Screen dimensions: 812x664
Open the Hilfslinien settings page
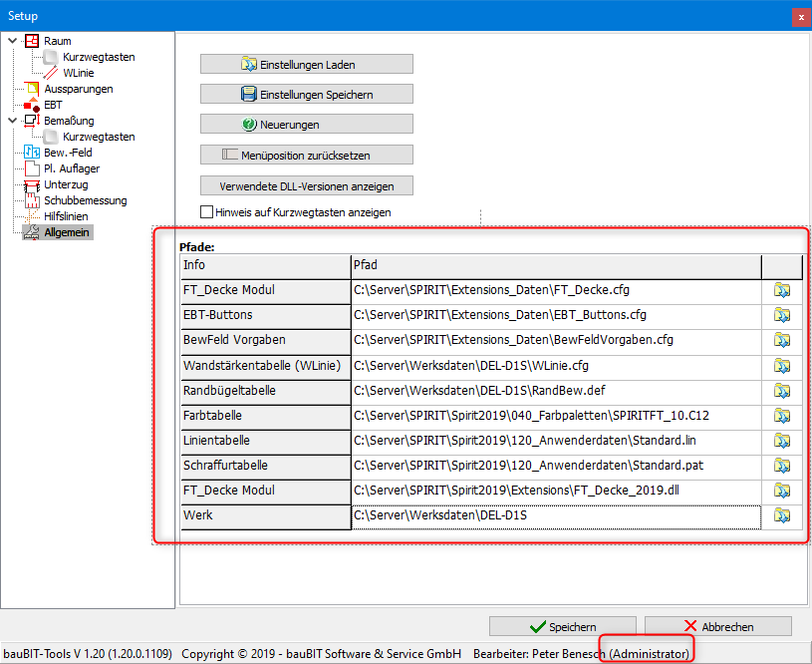(66, 216)
